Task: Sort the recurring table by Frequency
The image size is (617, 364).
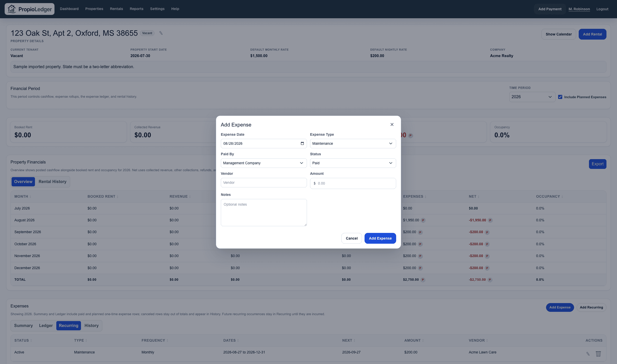Action: pyautogui.click(x=155, y=340)
